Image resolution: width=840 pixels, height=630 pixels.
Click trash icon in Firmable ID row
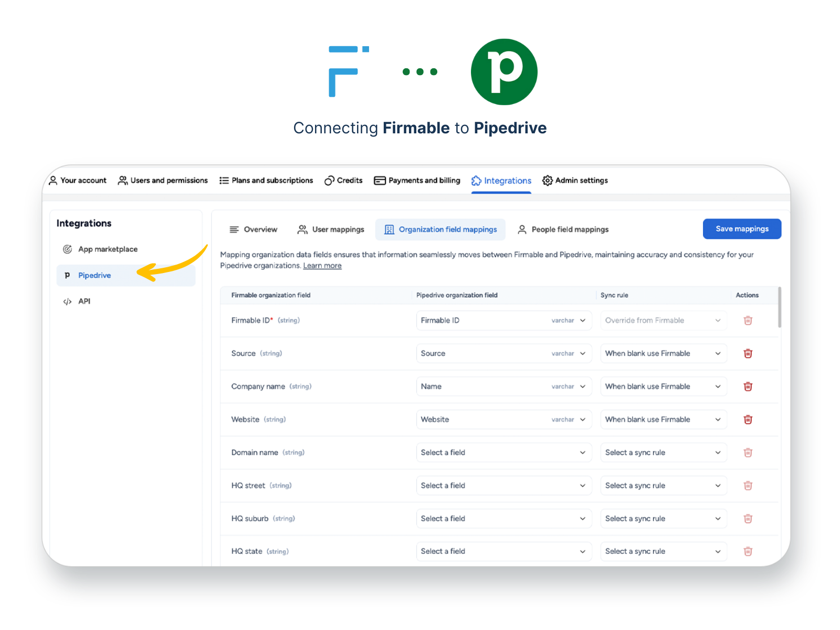point(748,320)
